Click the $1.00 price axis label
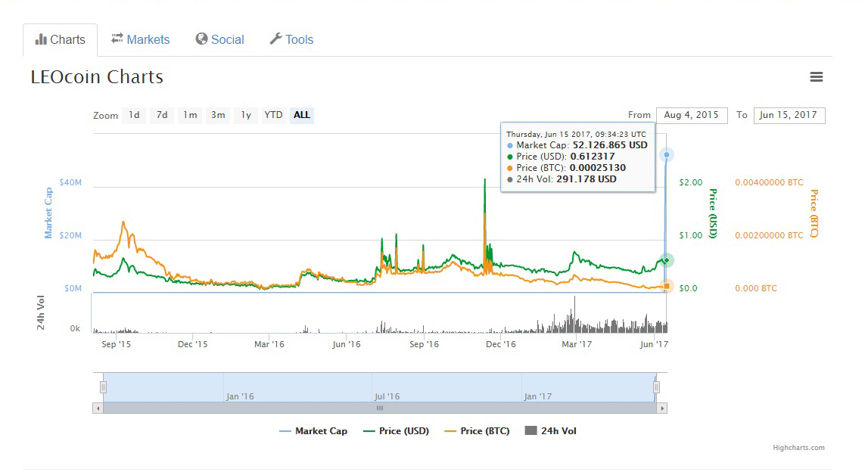This screenshot has height=472, width=868. click(x=690, y=236)
